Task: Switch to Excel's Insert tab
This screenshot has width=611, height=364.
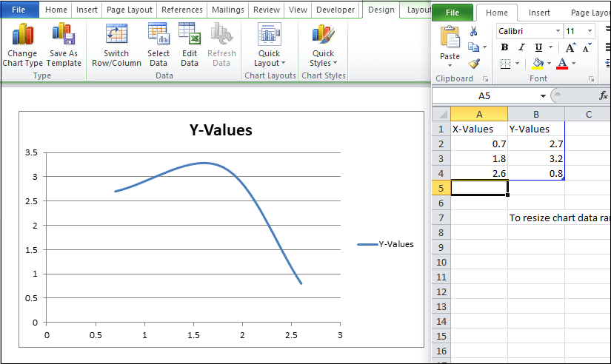Action: point(539,13)
